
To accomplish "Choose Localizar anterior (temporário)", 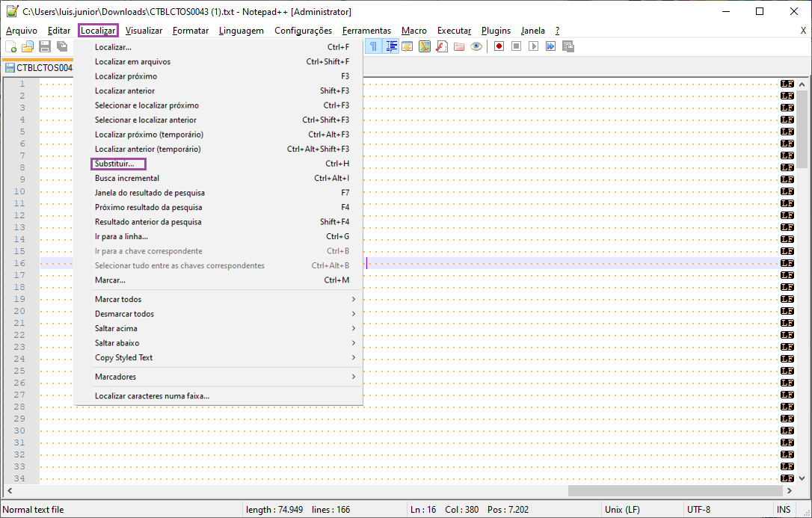I will point(218,149).
